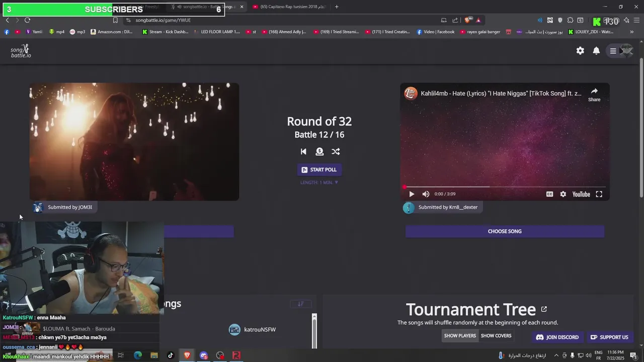Click the YouTube channel avatar
This screenshot has height=362, width=644.
(411, 94)
